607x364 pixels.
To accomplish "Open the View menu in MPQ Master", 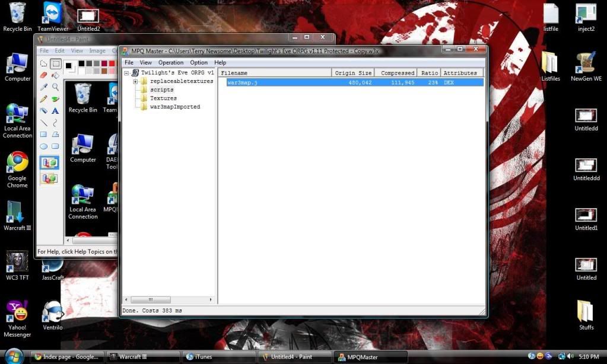I will [145, 62].
